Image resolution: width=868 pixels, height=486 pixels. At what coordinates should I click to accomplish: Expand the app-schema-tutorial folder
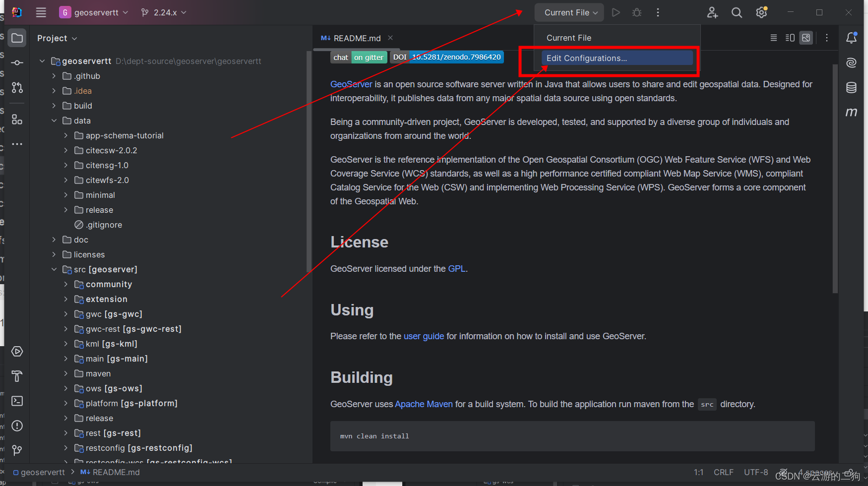tap(66, 135)
